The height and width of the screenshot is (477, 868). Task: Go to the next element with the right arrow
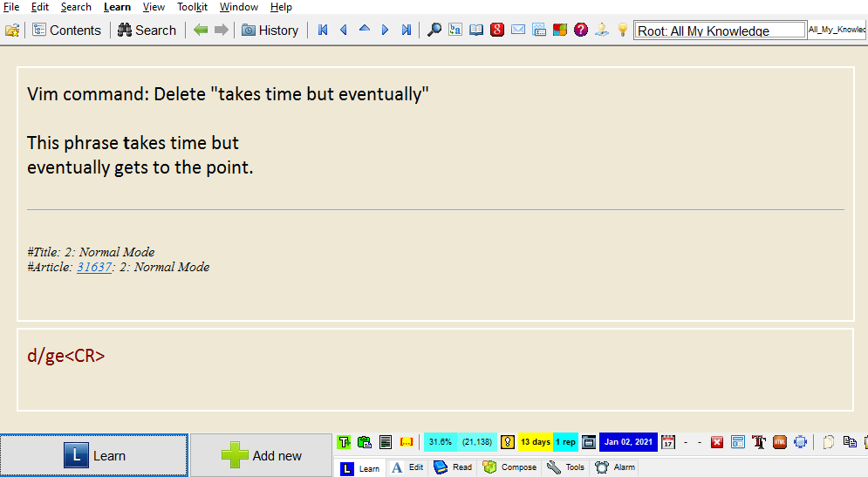coord(385,30)
